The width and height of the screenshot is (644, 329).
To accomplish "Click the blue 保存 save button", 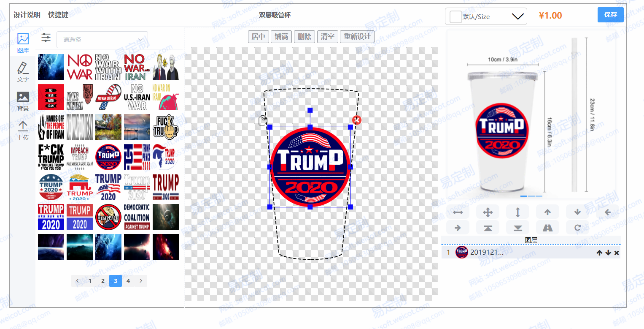I will pos(610,15).
